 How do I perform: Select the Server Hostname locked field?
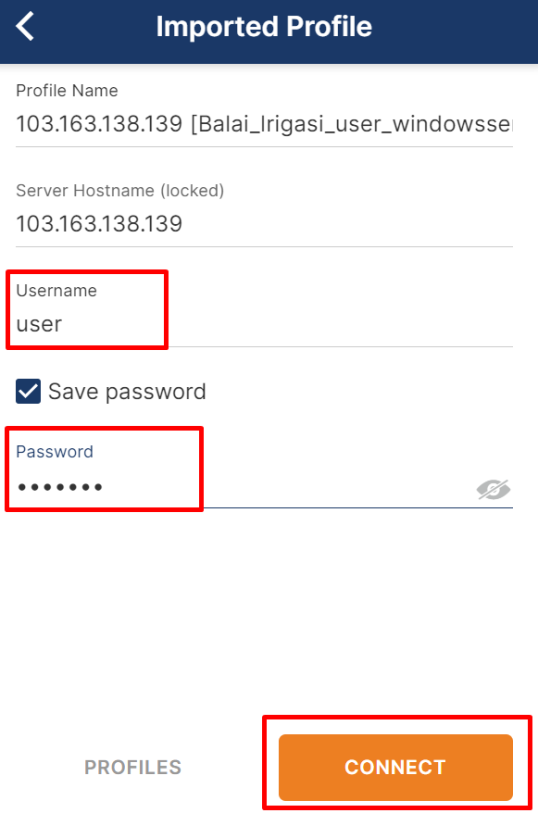click(264, 224)
